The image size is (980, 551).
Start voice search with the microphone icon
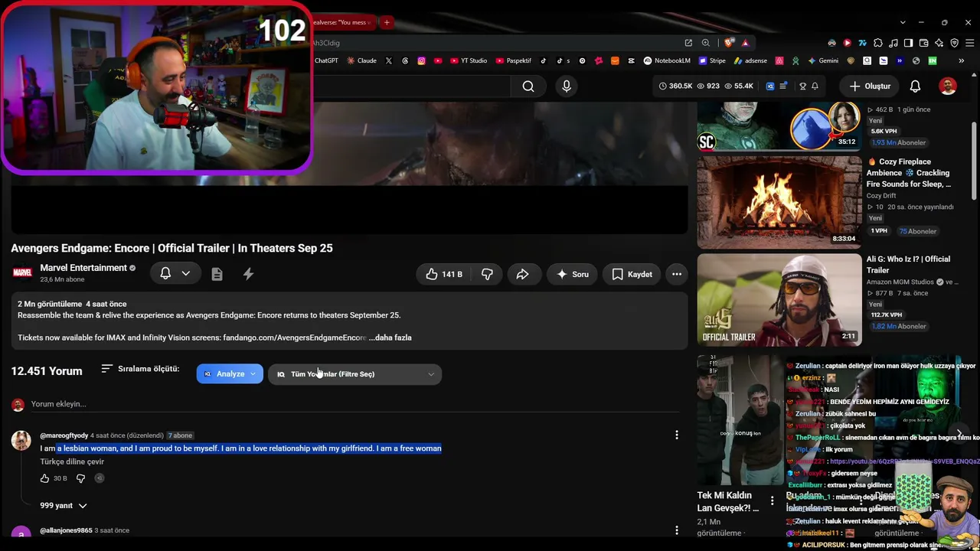567,86
